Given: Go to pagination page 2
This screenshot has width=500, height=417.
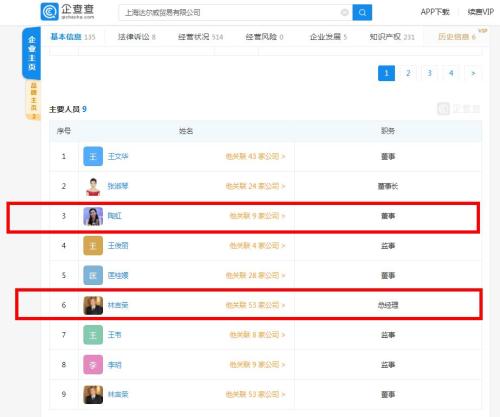Looking at the screenshot, I should [408, 73].
